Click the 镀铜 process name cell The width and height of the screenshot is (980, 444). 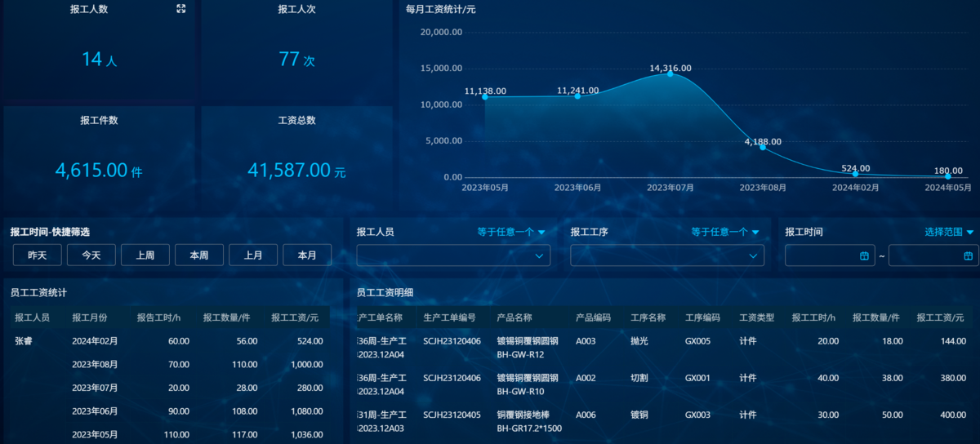point(639,415)
